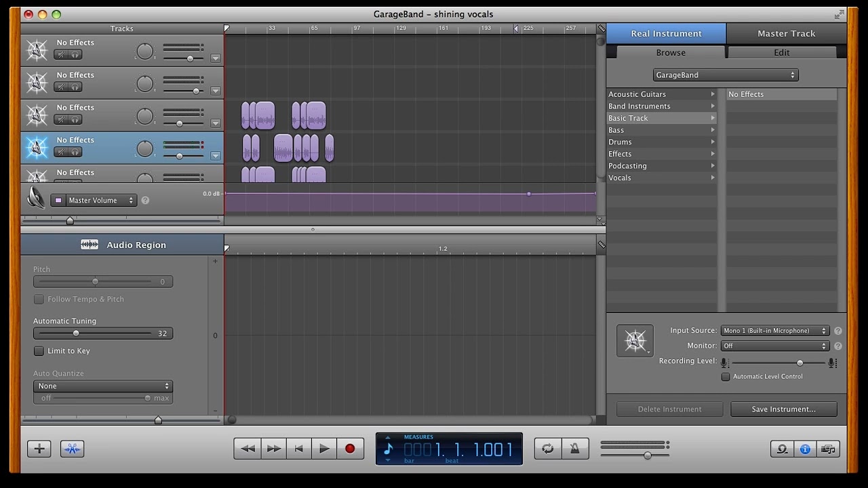Viewport: 868px width, 488px height.
Task: Mute the selected blue track
Action: 61,152
